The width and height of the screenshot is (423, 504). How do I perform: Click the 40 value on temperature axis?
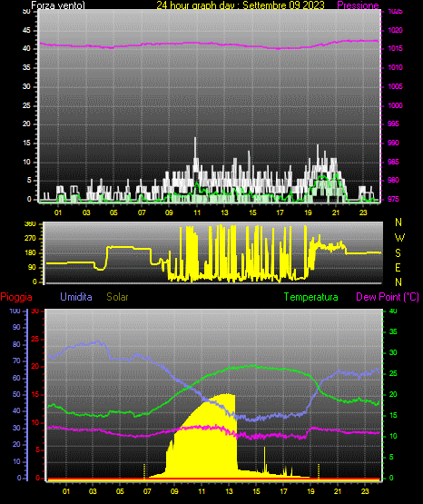(393, 311)
